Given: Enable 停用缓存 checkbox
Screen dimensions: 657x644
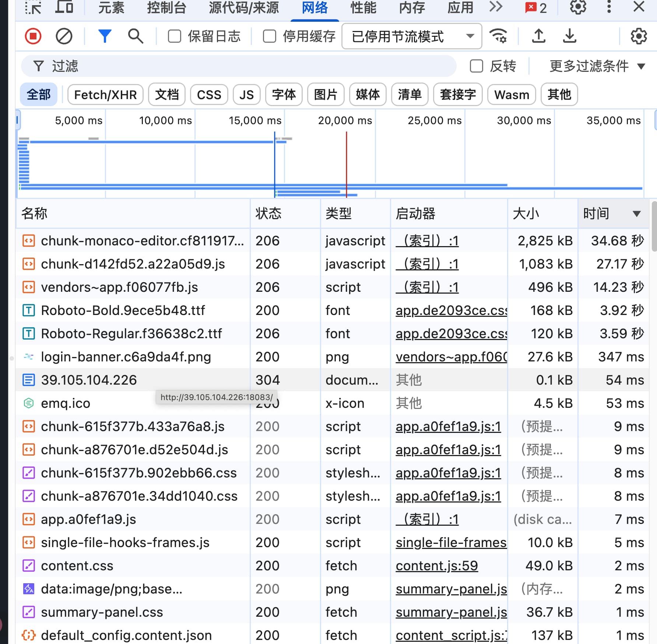Looking at the screenshot, I should 270,36.
